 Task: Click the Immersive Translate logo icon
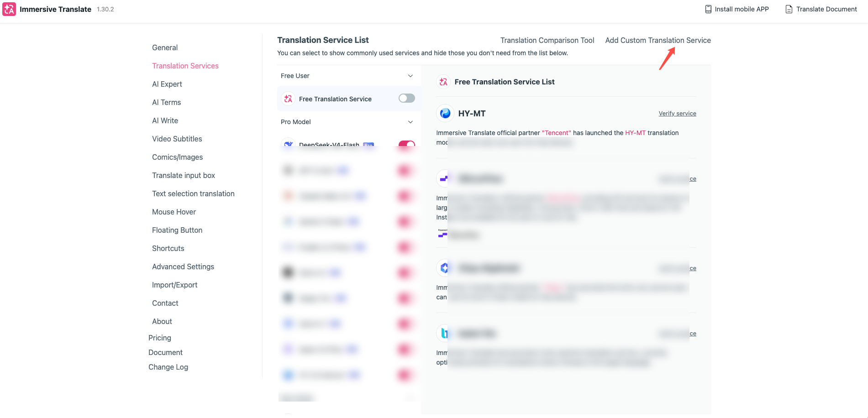point(9,9)
